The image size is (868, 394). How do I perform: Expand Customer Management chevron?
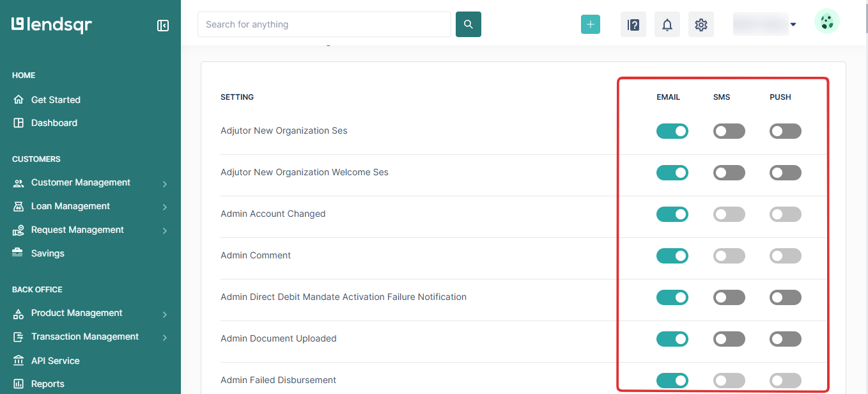click(165, 184)
